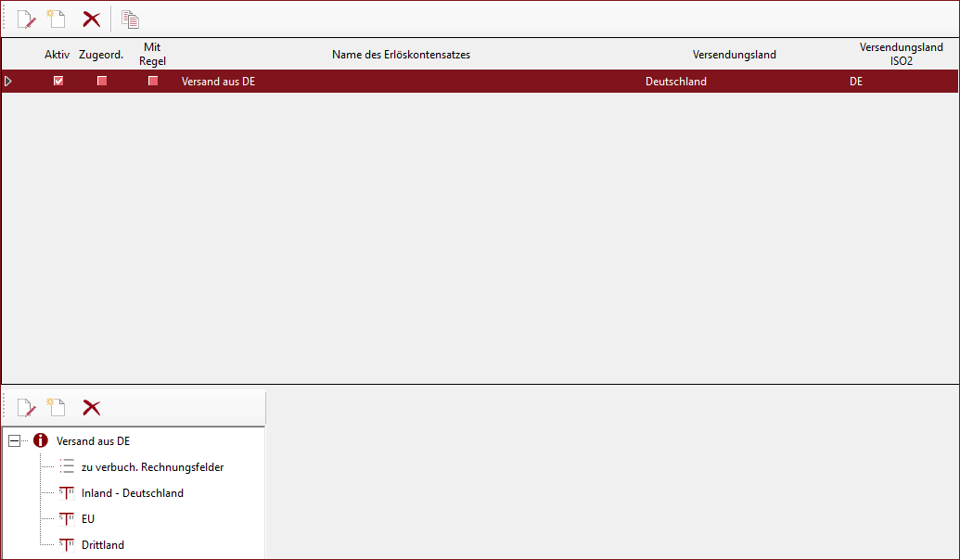Click the Deutschland cell in the row

pyautogui.click(x=675, y=82)
